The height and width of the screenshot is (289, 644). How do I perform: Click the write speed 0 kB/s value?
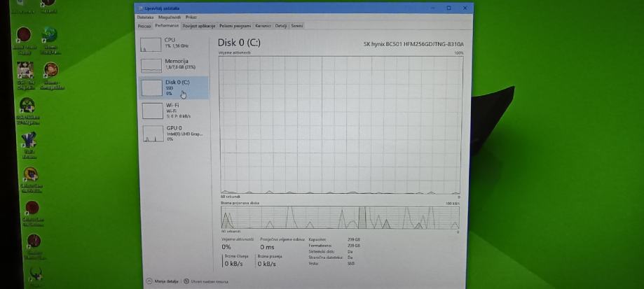click(x=267, y=264)
